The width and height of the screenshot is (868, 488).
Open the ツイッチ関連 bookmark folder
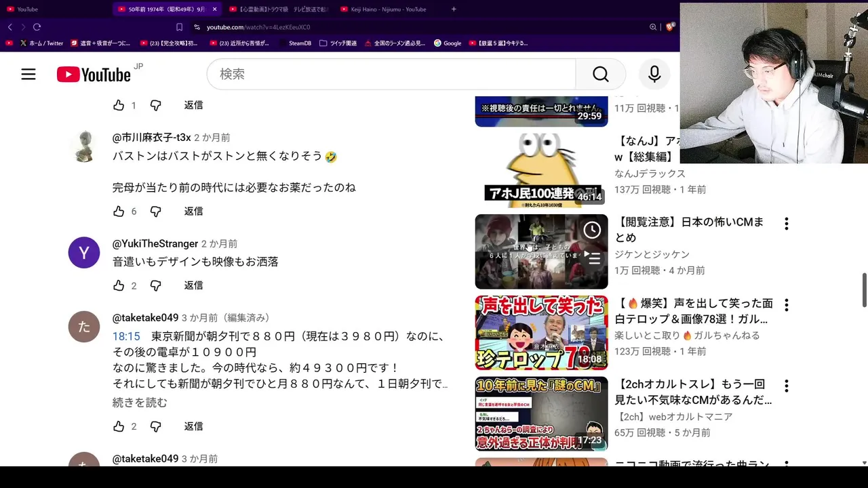click(338, 43)
